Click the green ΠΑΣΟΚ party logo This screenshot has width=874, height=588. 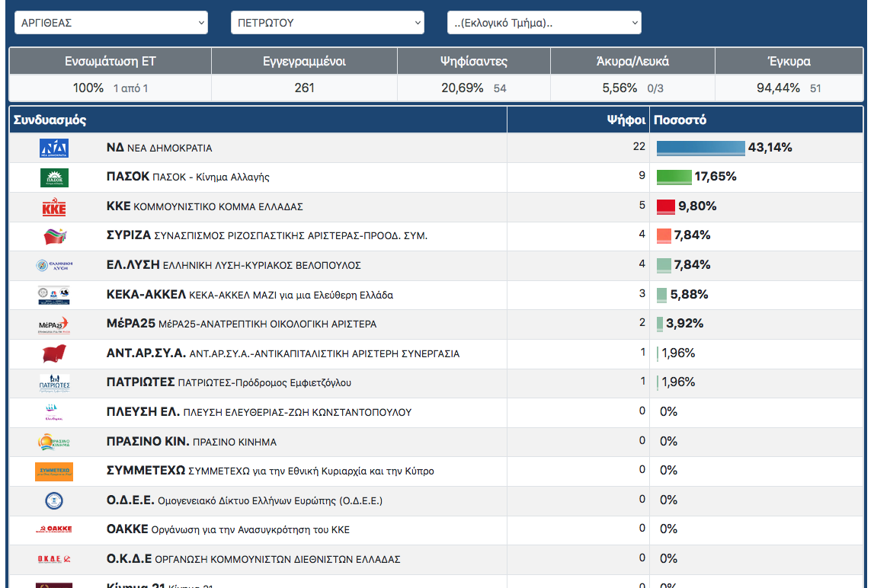tap(54, 177)
